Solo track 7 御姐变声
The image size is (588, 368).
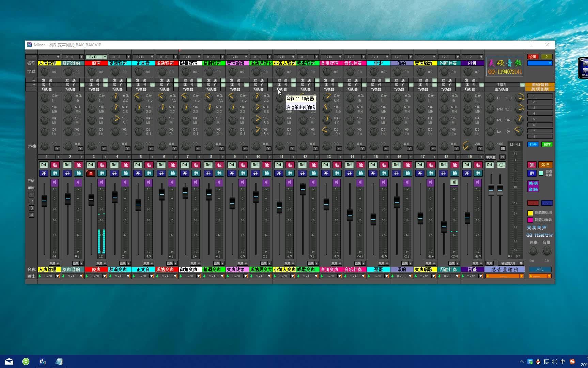tap(196, 165)
